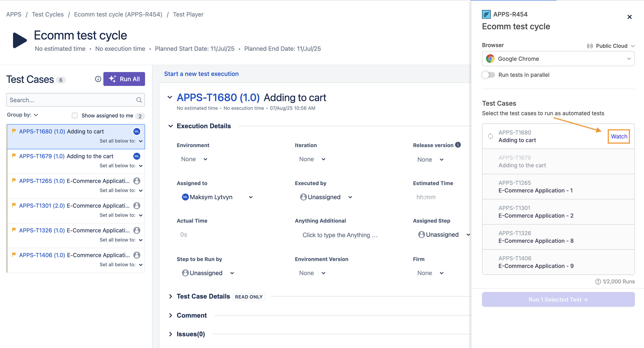The image size is (644, 348).
Task: Open Test Cycles in the breadcrumb
Action: click(48, 14)
